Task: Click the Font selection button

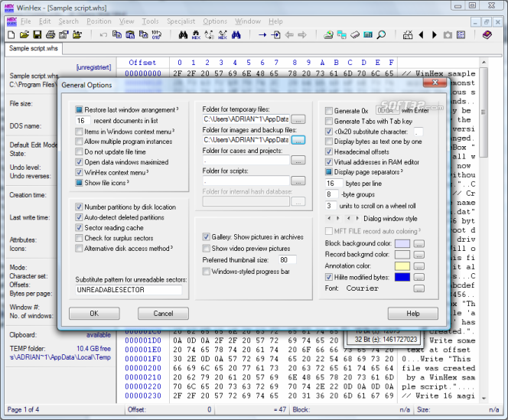Action: [419, 288]
